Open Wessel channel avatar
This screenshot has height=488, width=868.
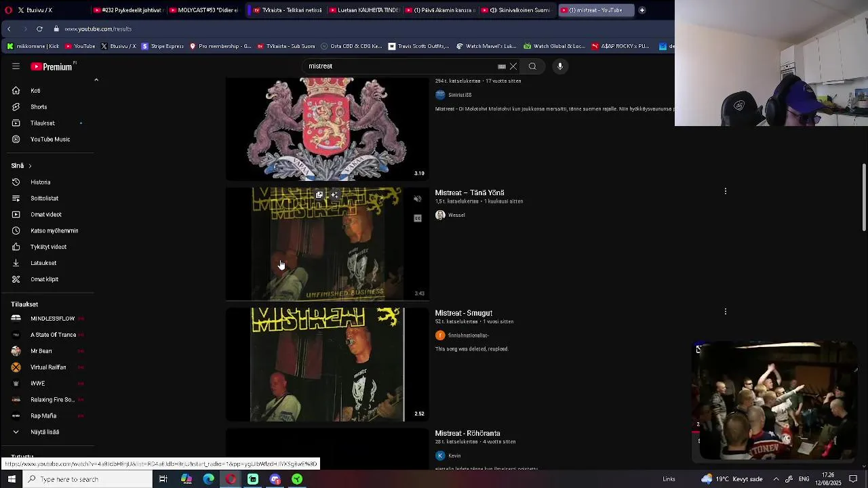pyautogui.click(x=440, y=215)
